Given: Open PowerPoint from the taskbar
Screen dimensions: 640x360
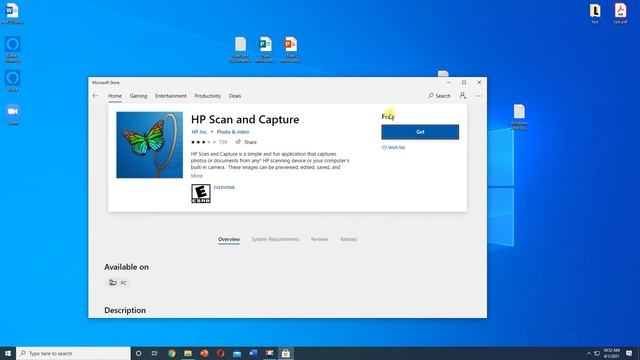Looking at the screenshot, I should [204, 353].
